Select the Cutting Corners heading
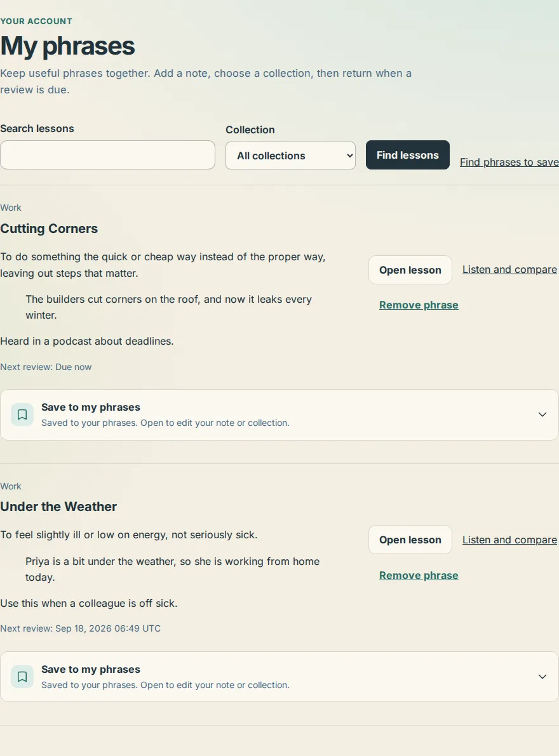 49,229
